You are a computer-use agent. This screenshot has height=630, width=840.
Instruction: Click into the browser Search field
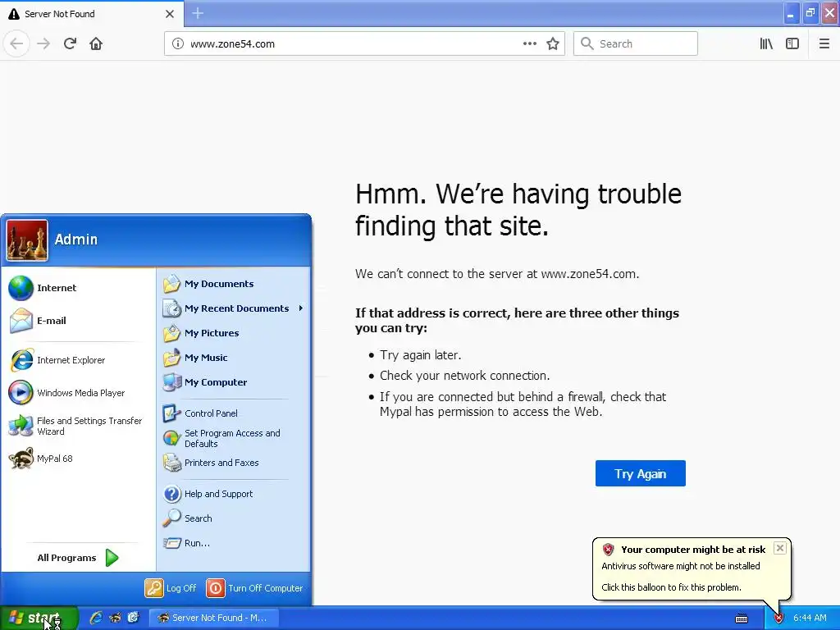pos(636,43)
